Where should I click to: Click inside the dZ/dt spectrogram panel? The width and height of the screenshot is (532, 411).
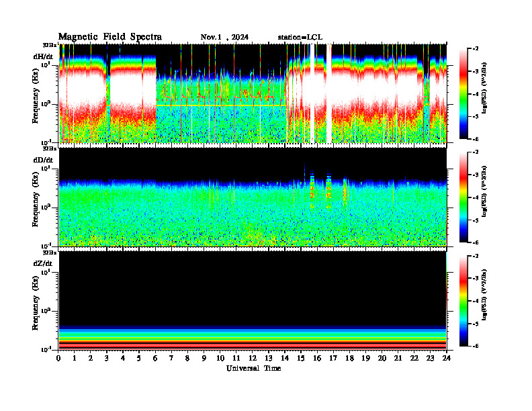[253, 300]
